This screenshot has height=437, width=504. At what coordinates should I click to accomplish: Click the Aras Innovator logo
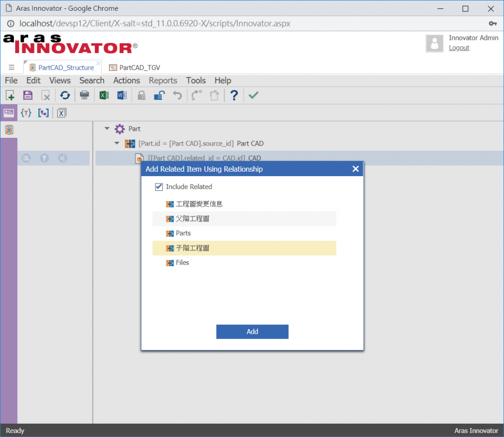coord(70,44)
